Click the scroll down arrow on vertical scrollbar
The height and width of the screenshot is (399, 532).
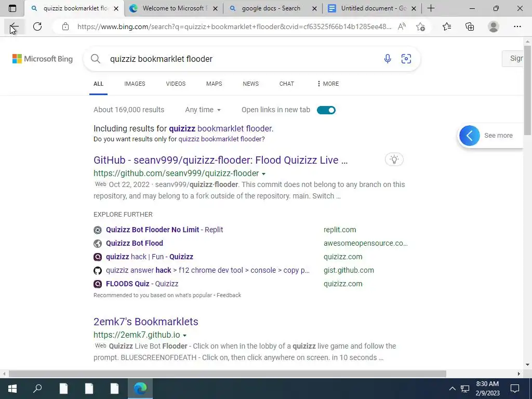pos(527,365)
